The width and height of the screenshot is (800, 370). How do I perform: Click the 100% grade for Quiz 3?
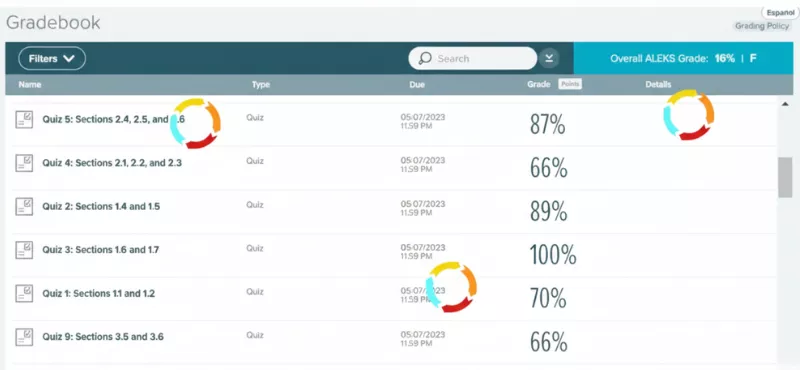pyautogui.click(x=553, y=255)
